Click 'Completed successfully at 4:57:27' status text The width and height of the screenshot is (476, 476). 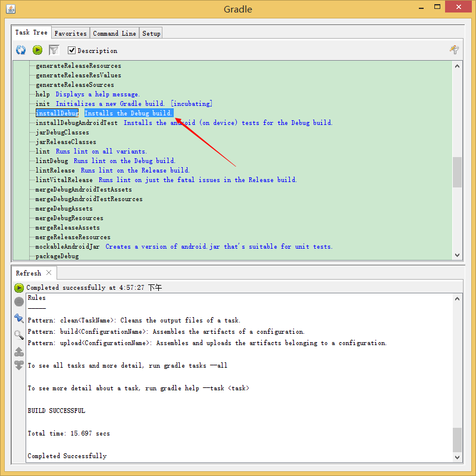pyautogui.click(x=94, y=287)
